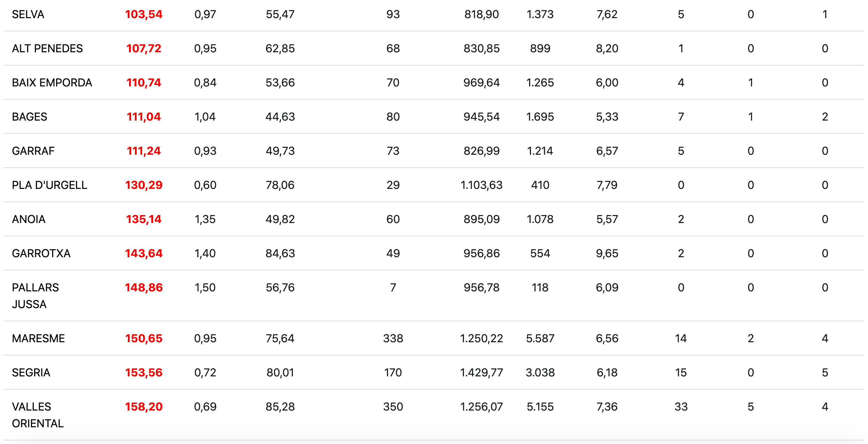The image size is (868, 444).
Task: Select the GARROTXA comarca name
Action: [41, 253]
